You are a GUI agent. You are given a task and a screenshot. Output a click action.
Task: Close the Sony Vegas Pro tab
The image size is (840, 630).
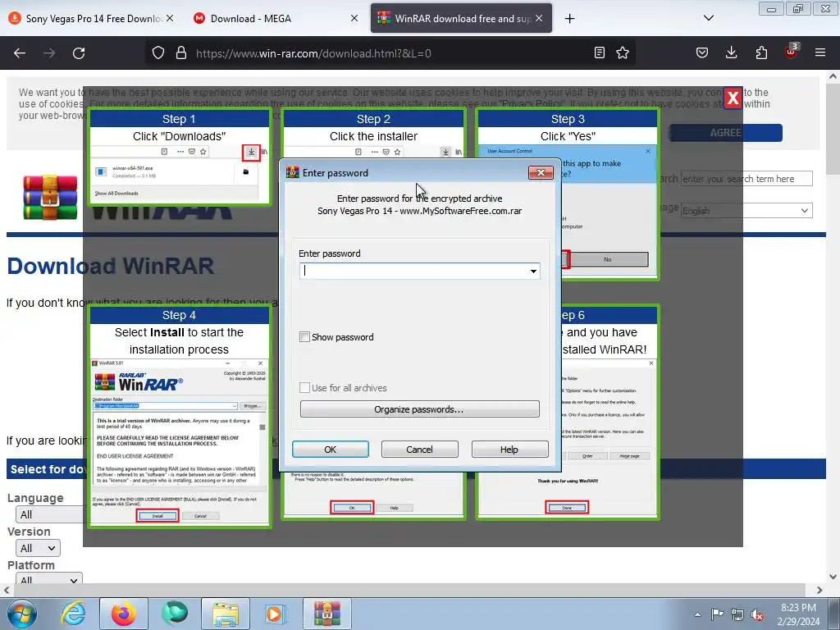170,18
